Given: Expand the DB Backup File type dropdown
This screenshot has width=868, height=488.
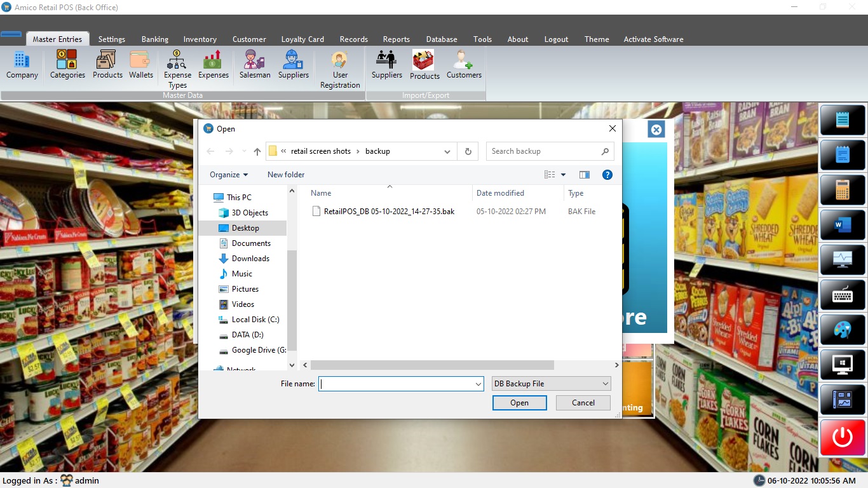Looking at the screenshot, I should coord(605,384).
